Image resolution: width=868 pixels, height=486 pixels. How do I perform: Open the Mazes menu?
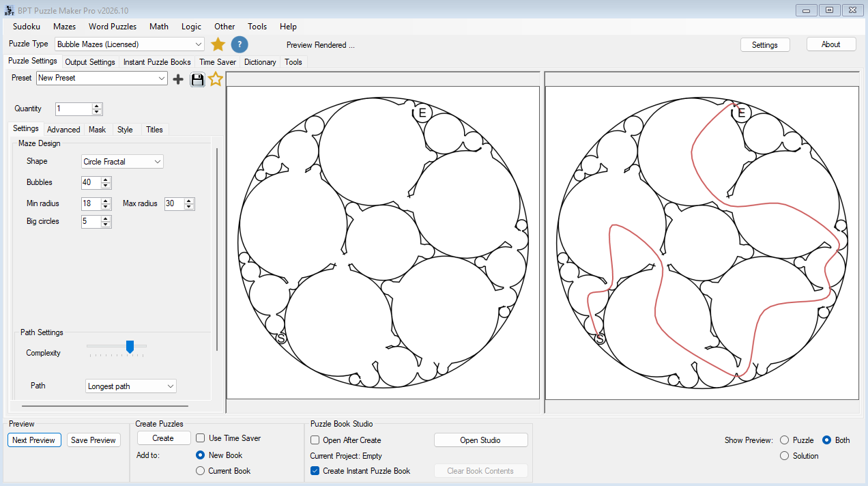coord(64,27)
